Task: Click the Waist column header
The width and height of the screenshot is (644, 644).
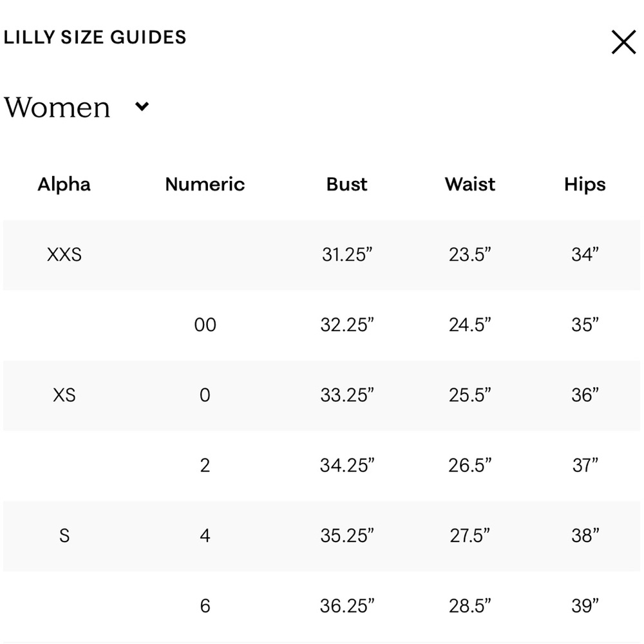Action: (x=470, y=184)
